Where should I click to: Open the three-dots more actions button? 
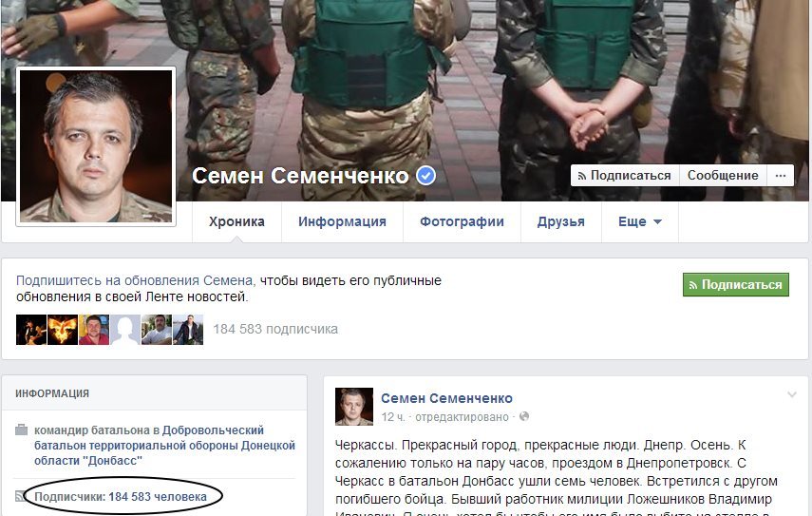781,176
